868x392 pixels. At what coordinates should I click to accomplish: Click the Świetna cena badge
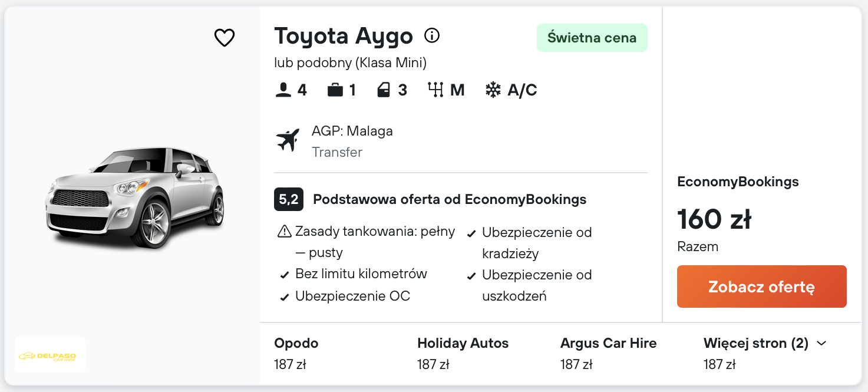pos(592,38)
